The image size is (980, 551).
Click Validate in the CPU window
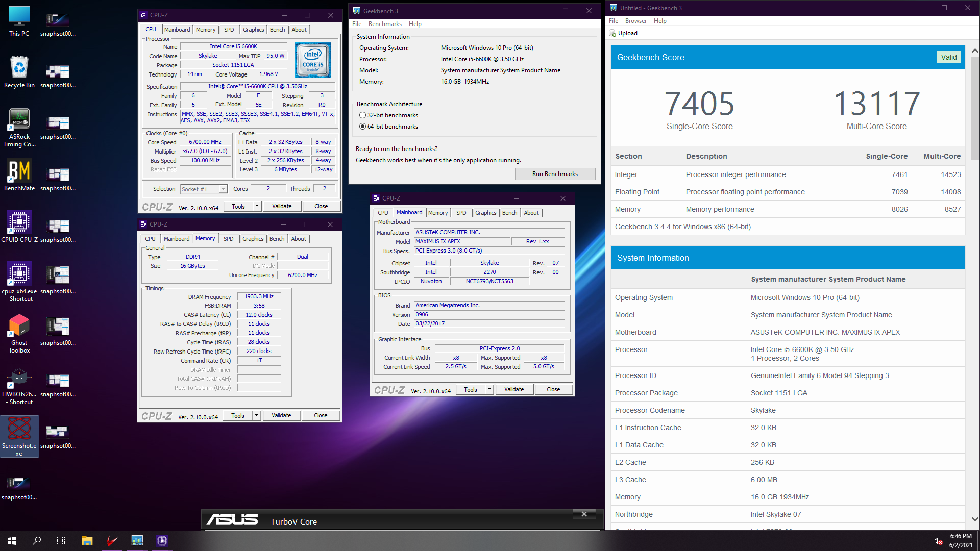(x=282, y=206)
